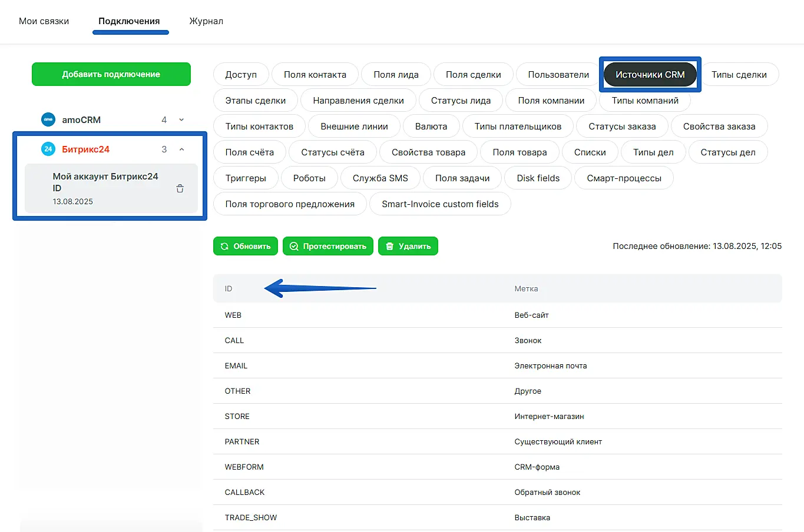
Task: Switch to the Мои связки tab
Action: click(x=44, y=21)
